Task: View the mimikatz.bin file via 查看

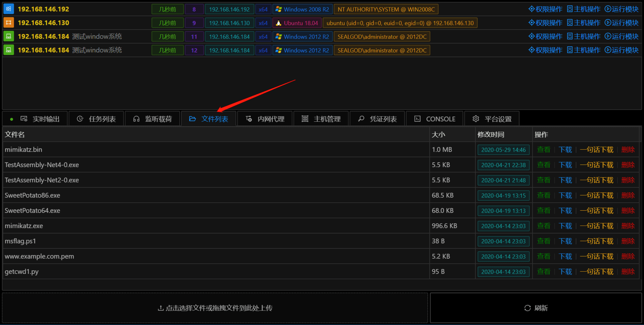Action: tap(544, 150)
